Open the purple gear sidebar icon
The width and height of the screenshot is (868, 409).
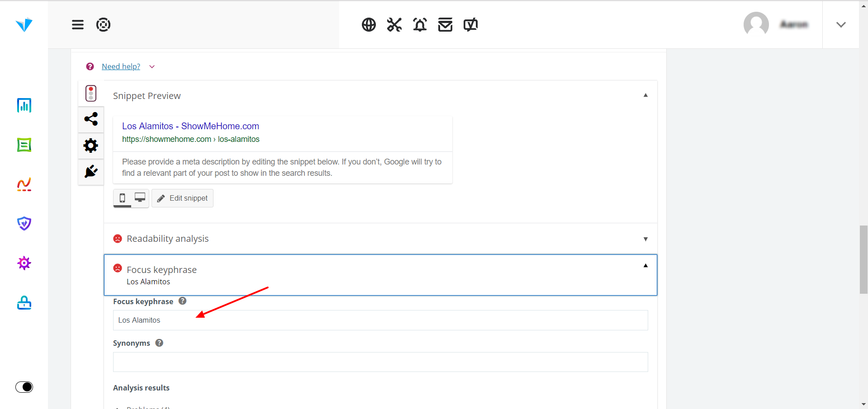click(x=24, y=263)
